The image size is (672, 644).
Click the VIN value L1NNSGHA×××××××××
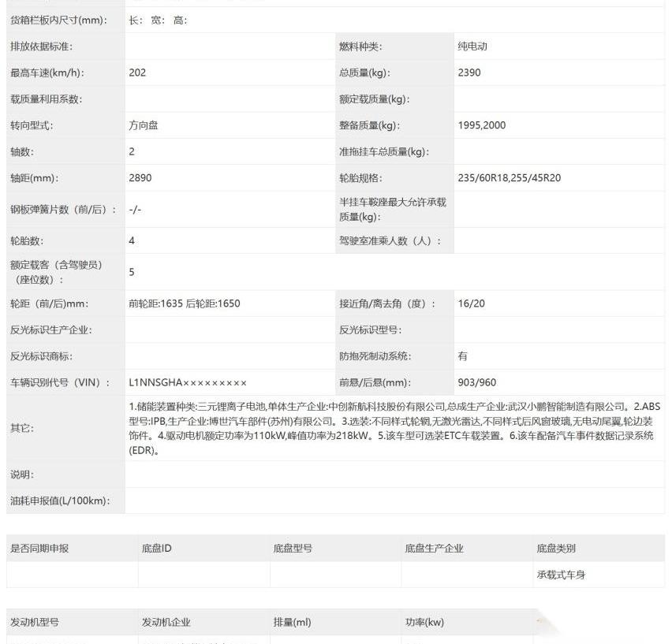[x=188, y=382]
